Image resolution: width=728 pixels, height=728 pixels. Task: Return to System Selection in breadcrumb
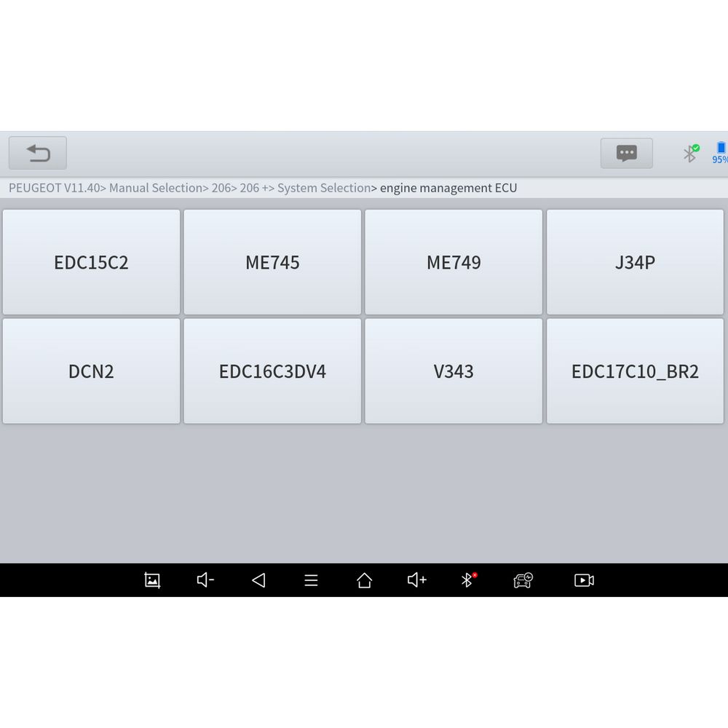click(x=323, y=188)
